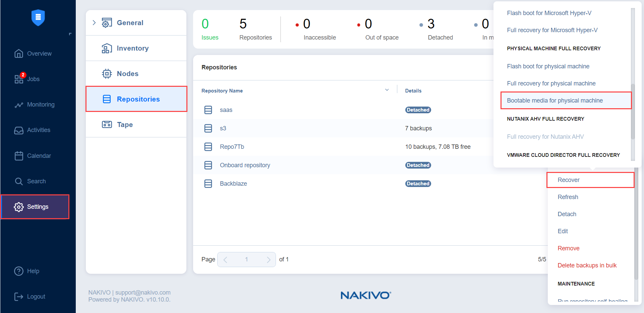Click '10 backups, 7.08 TB free' details
The image size is (644, 313).
coord(438,147)
